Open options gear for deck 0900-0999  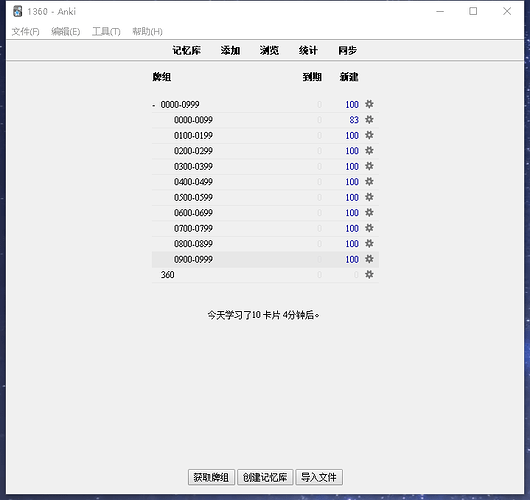[x=369, y=259]
